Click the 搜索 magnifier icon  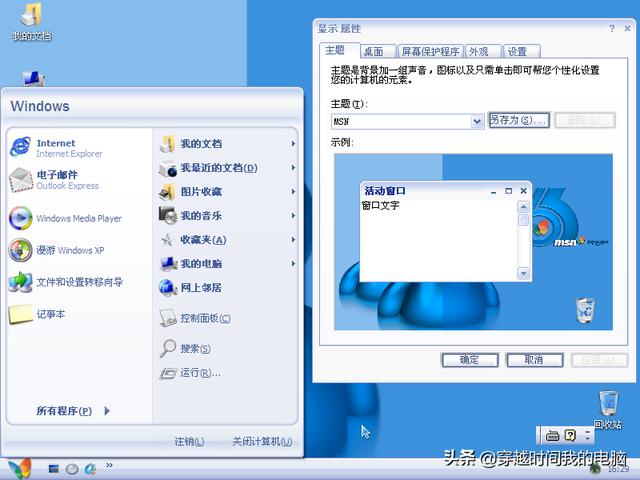(x=167, y=349)
